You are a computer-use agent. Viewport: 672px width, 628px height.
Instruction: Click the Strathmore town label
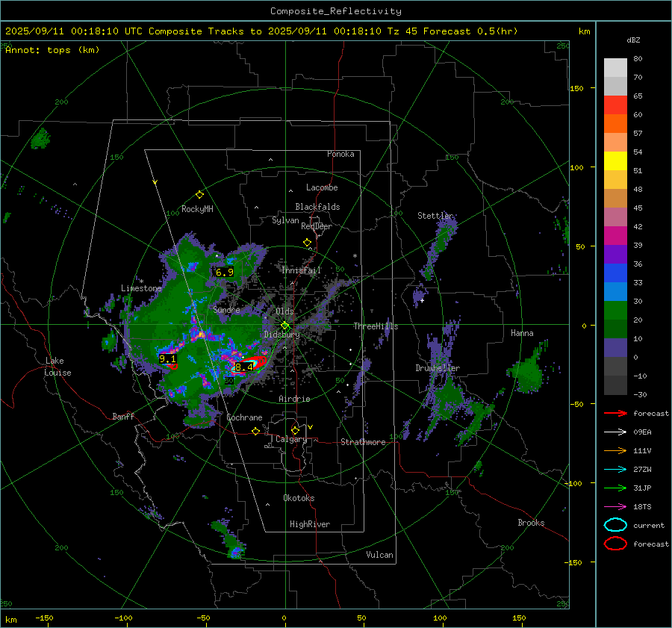pos(363,442)
